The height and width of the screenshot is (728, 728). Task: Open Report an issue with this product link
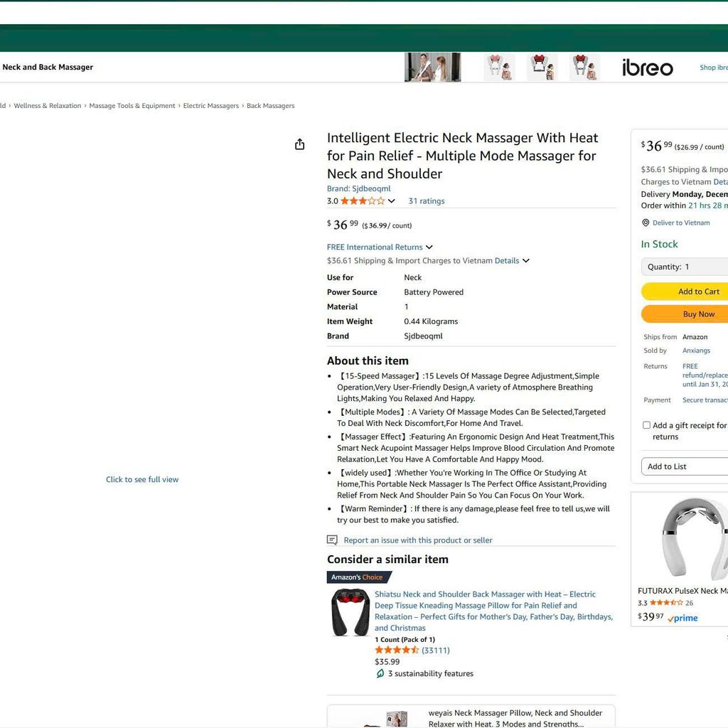[x=418, y=540]
